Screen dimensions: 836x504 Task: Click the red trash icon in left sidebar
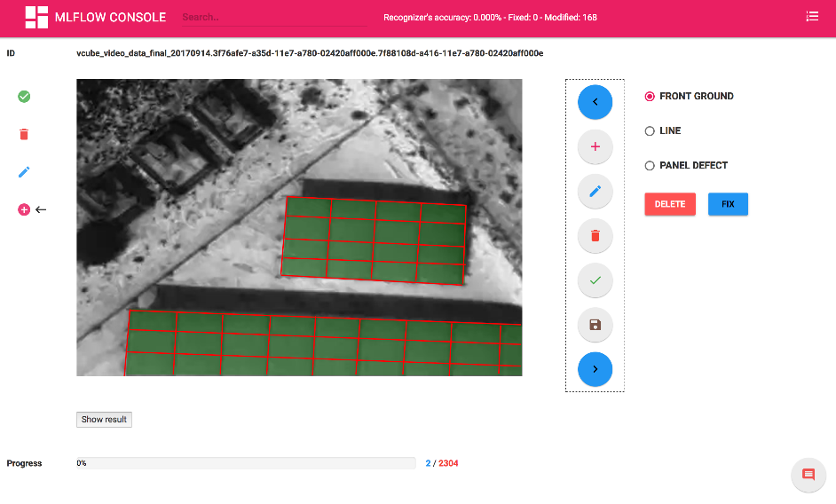(x=24, y=134)
